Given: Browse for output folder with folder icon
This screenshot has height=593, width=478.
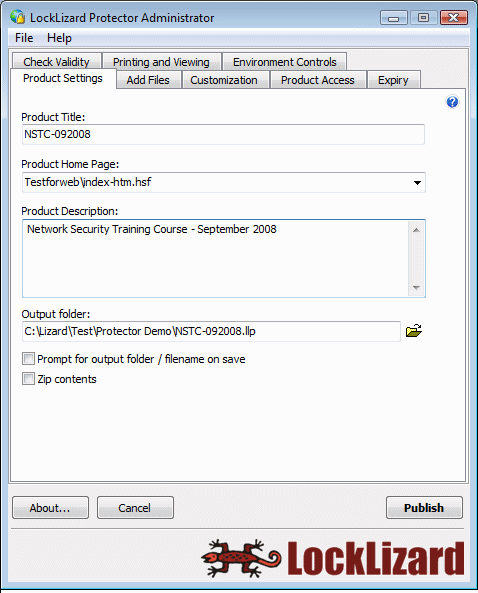Looking at the screenshot, I should [x=414, y=331].
